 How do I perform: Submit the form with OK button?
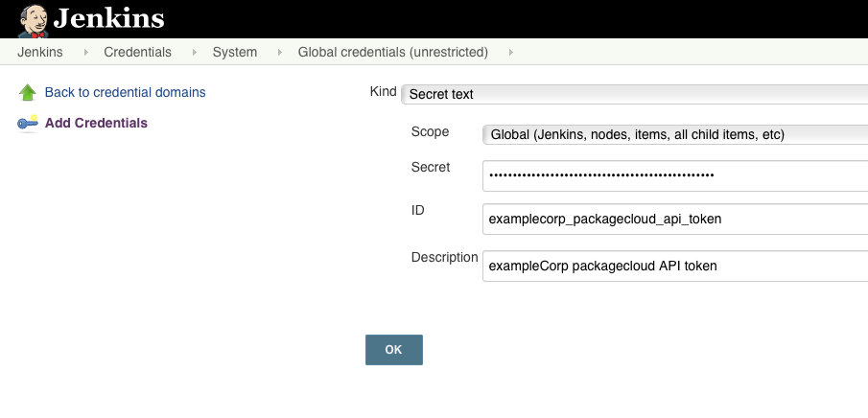pyautogui.click(x=394, y=350)
